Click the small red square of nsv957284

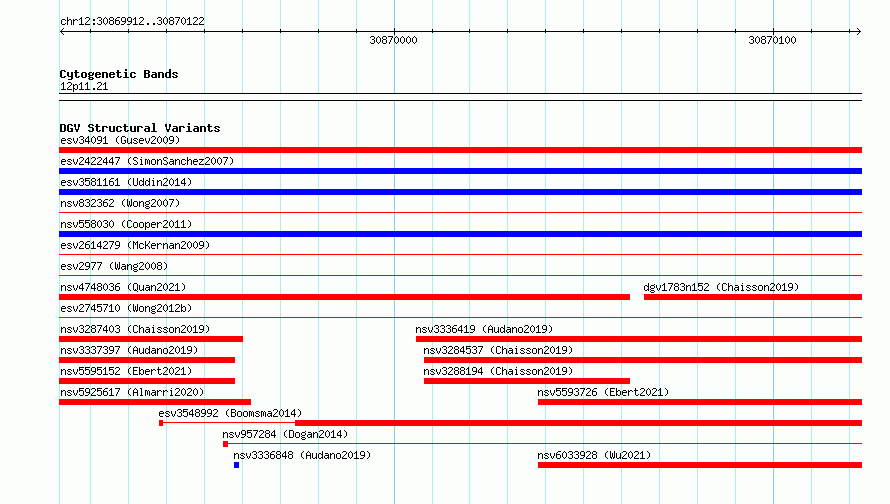tap(225, 444)
